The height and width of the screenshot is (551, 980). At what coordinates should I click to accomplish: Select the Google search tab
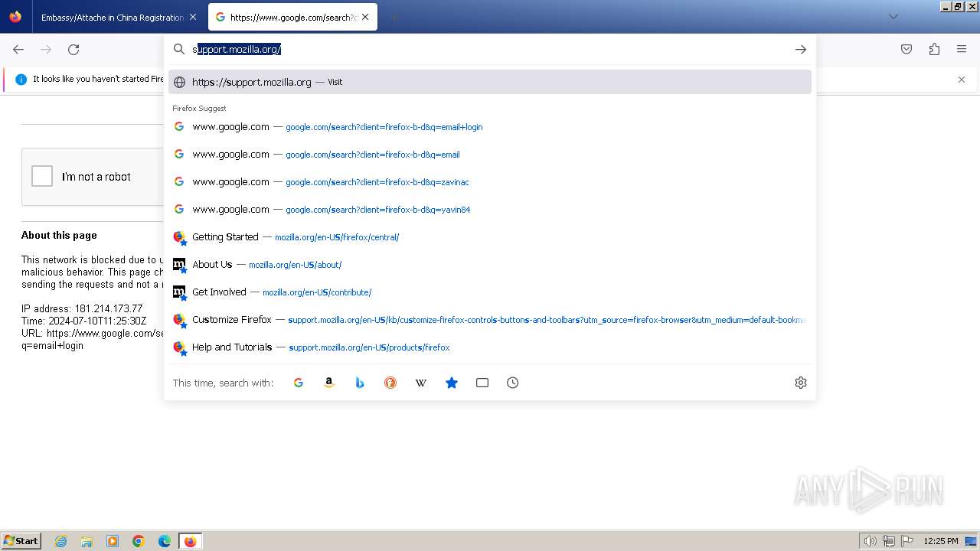coord(292,17)
